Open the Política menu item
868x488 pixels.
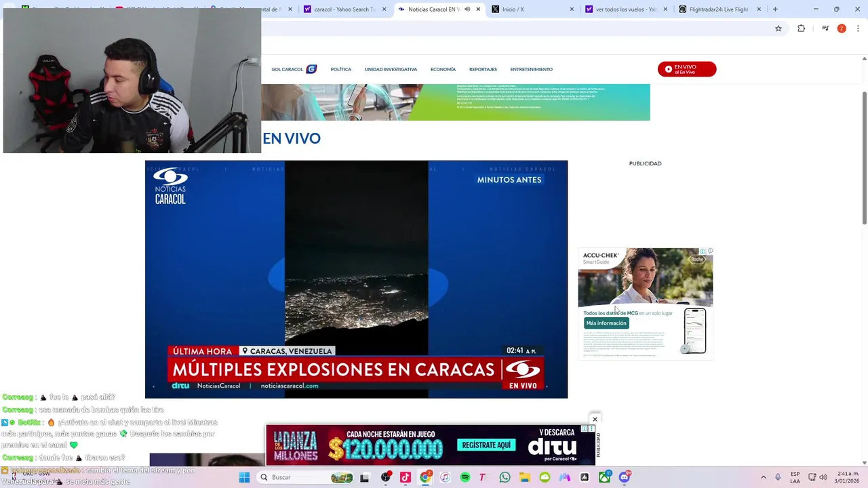pyautogui.click(x=341, y=69)
